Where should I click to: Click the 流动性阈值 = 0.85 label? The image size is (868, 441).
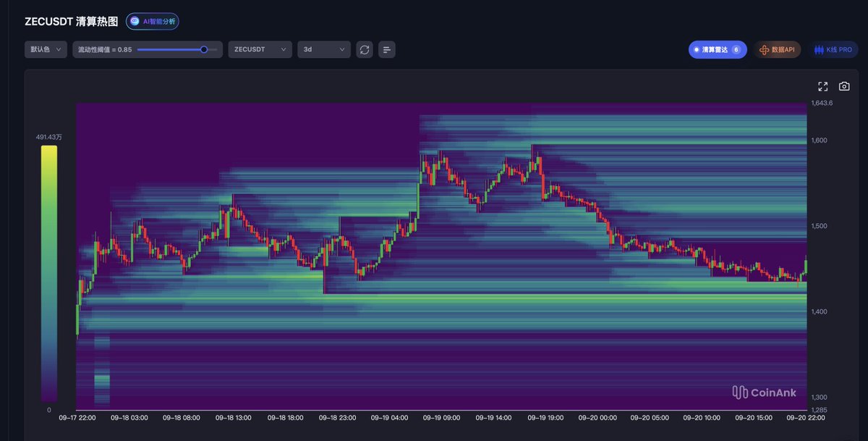[105, 49]
